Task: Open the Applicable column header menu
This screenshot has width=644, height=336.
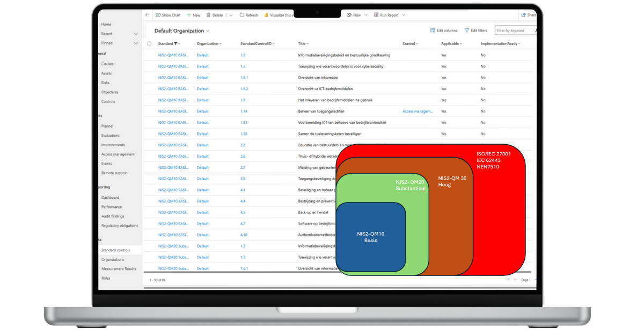Action: click(x=451, y=43)
